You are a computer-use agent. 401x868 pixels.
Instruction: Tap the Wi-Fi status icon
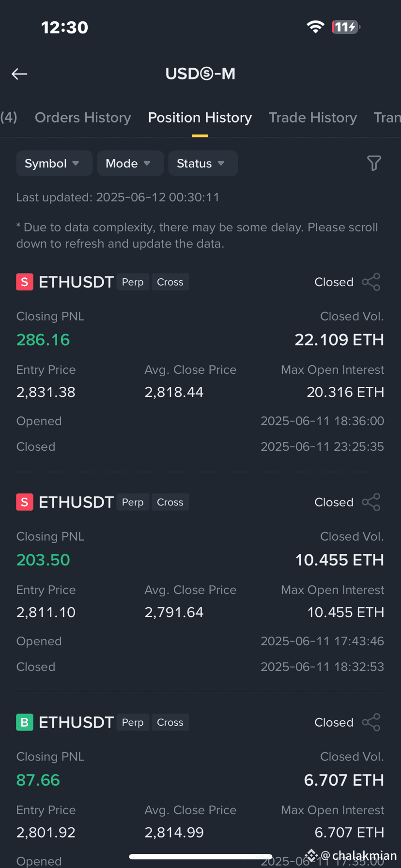click(x=315, y=27)
